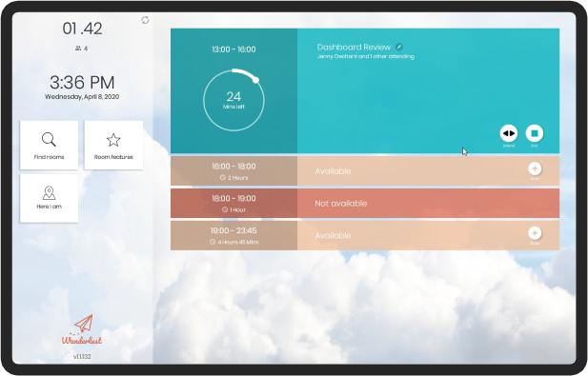Click the 24 mins left countdown circle
The width and height of the screenshot is (588, 376).
coord(234,100)
